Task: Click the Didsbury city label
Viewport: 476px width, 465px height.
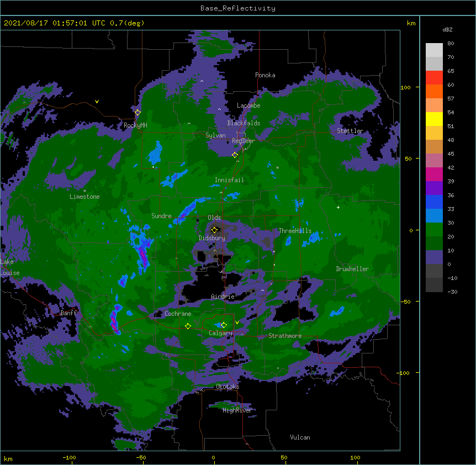Action: coord(212,238)
